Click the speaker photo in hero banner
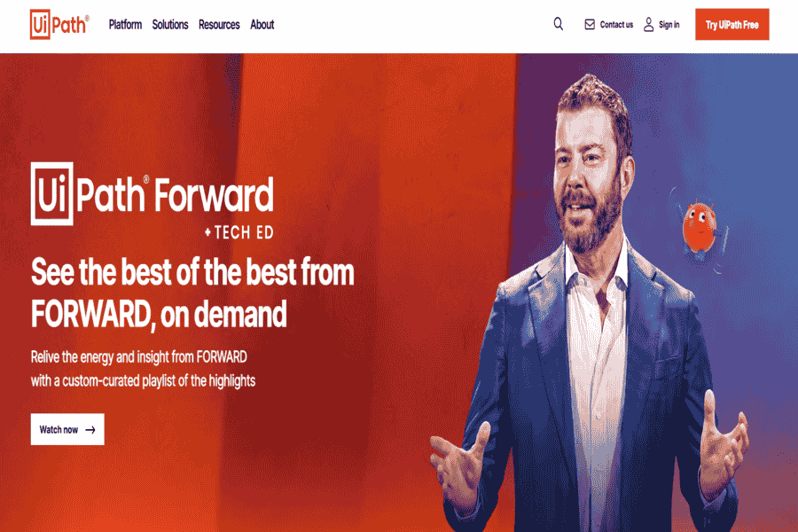 (x=591, y=303)
